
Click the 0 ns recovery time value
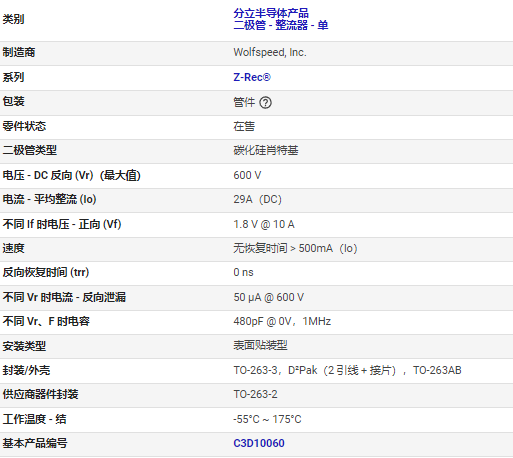243,272
